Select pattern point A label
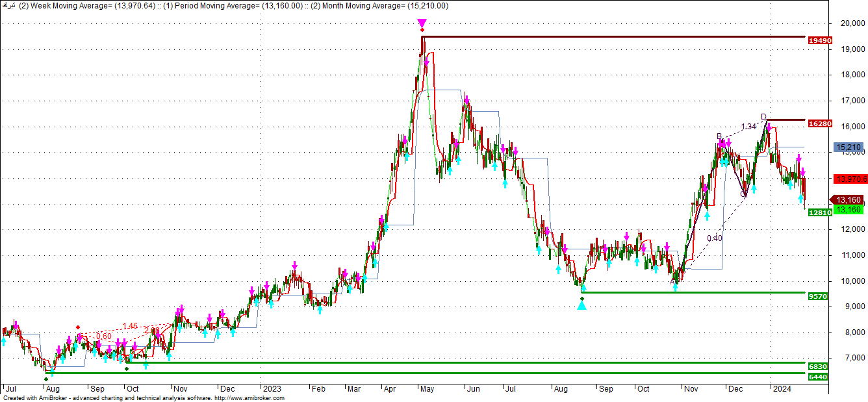The image size is (868, 402). point(673,281)
